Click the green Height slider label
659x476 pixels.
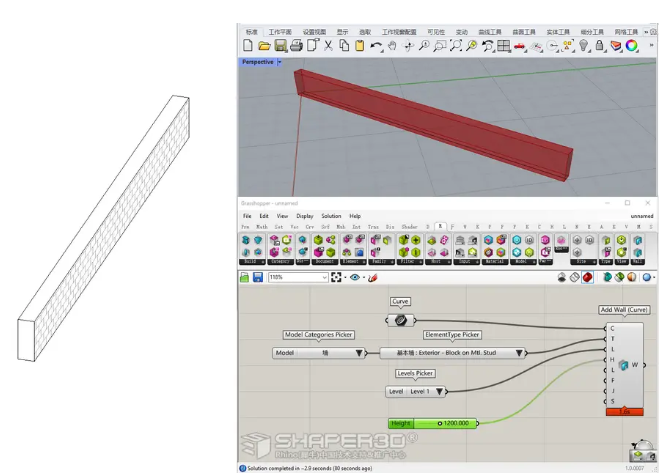coord(401,423)
